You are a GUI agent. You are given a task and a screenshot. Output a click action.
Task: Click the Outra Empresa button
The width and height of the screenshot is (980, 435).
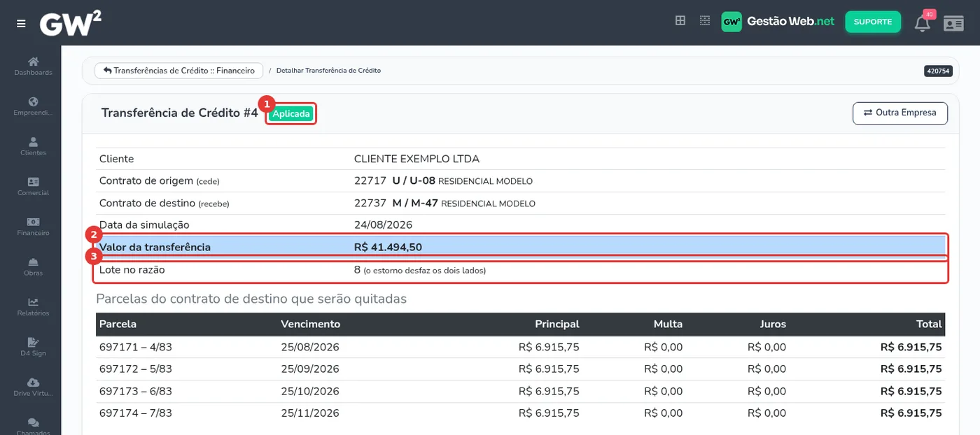pyautogui.click(x=900, y=113)
